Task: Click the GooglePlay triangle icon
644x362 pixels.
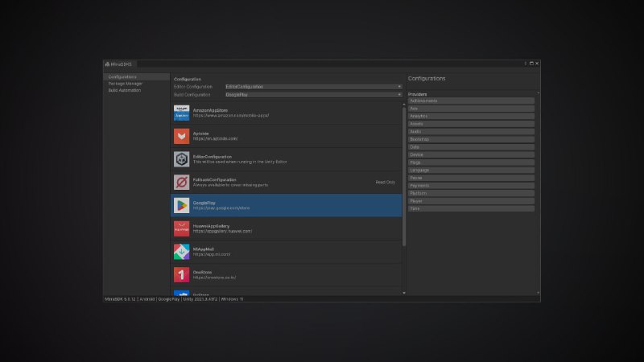Action: 181,205
